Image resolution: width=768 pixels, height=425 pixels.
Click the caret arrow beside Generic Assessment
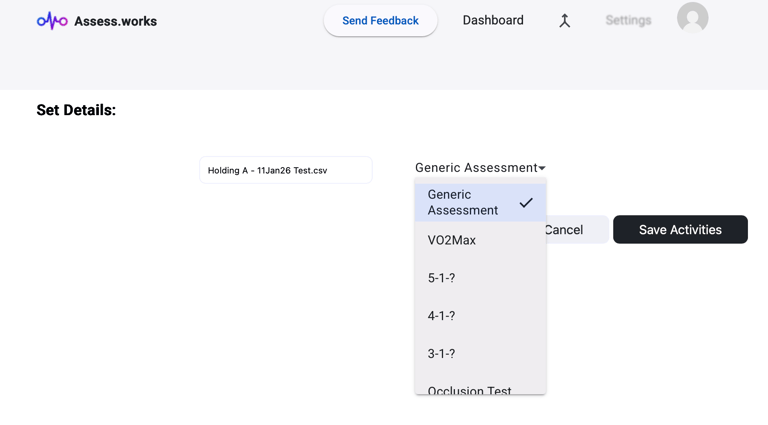click(x=542, y=169)
